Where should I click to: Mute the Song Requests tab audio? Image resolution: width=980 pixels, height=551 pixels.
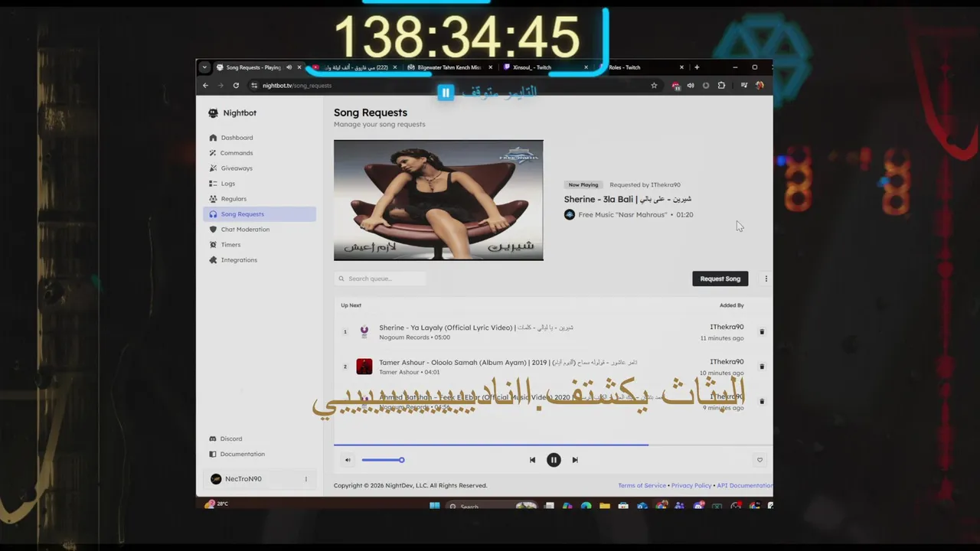click(x=289, y=67)
